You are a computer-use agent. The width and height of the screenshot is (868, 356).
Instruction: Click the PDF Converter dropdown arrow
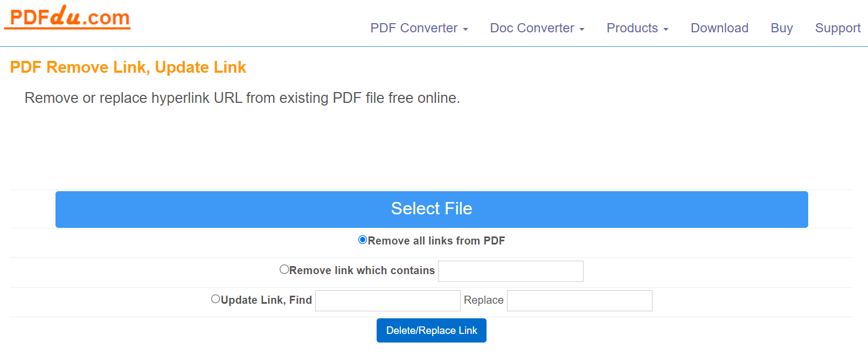tap(464, 29)
